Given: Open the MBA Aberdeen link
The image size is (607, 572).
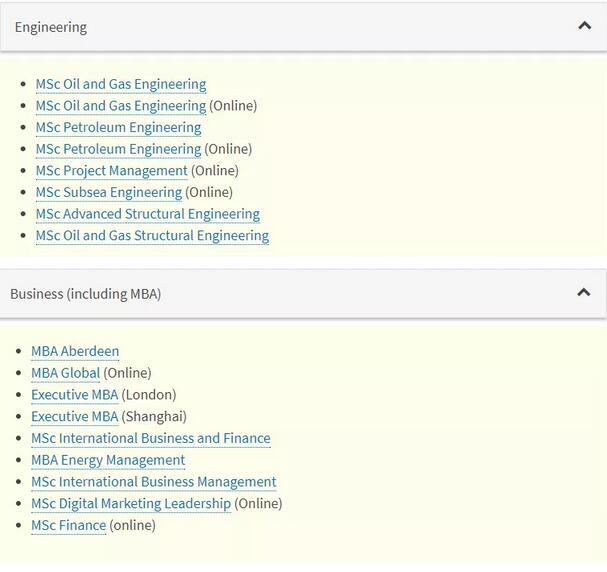Looking at the screenshot, I should 75,351.
